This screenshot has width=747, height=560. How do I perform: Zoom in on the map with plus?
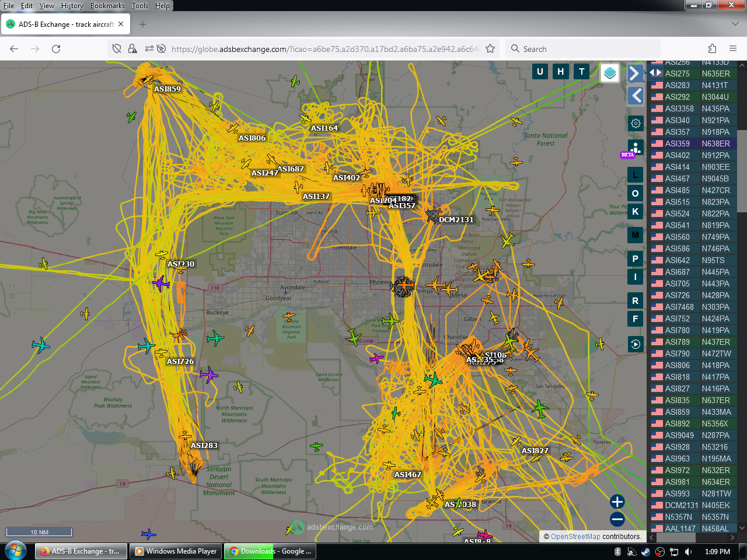click(617, 502)
